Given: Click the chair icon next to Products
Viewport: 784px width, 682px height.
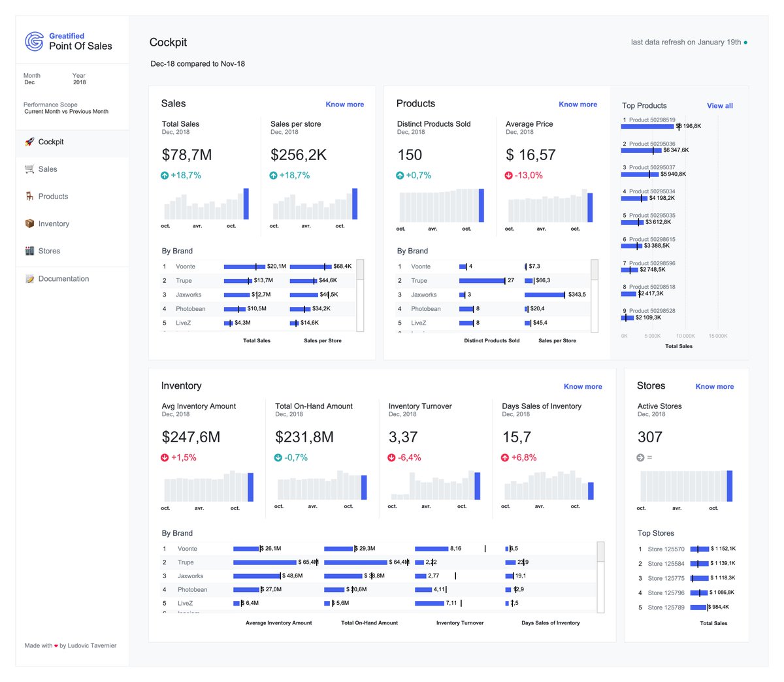Looking at the screenshot, I should 29,196.
